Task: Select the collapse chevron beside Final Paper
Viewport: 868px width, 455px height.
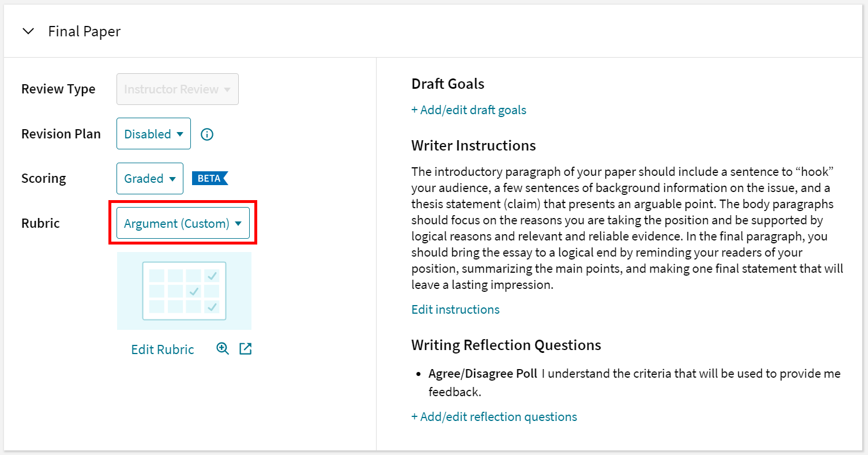Action: 28,31
